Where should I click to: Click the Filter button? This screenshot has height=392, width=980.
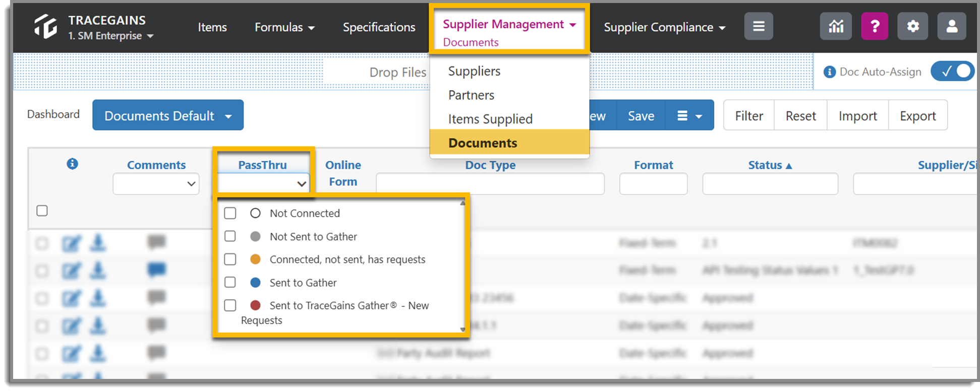coord(749,116)
